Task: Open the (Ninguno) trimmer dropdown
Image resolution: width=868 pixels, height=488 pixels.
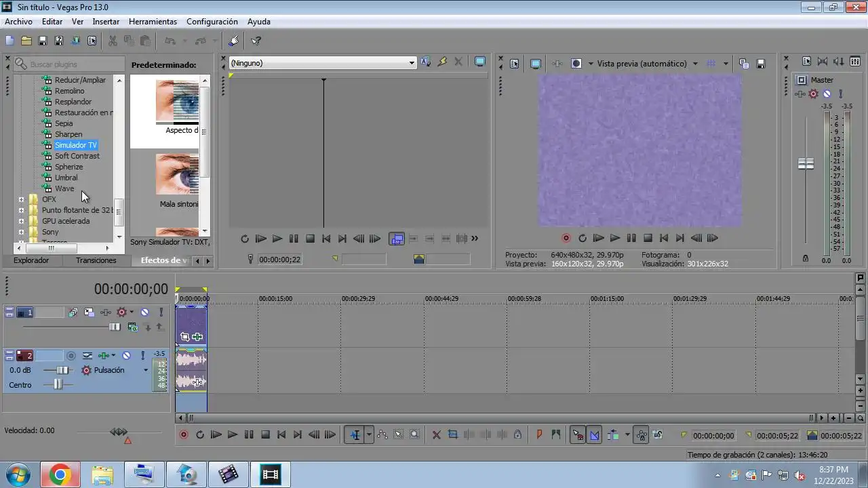Action: click(411, 63)
